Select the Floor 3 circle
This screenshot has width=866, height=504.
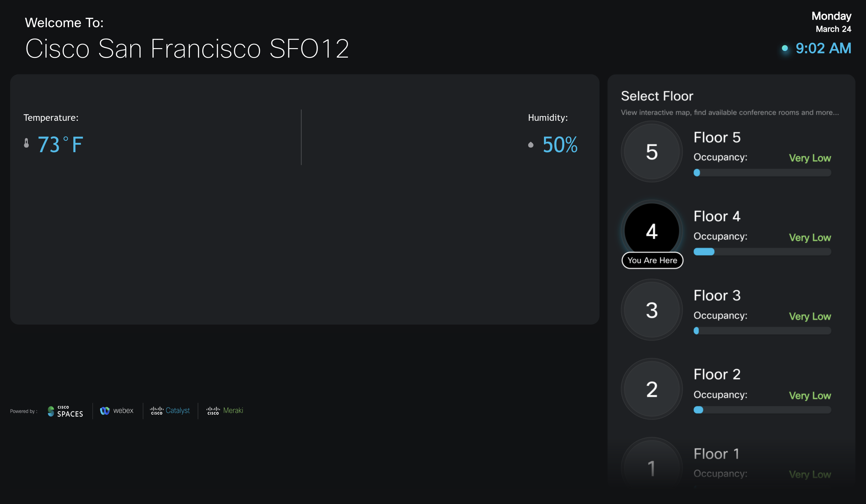tap(651, 310)
